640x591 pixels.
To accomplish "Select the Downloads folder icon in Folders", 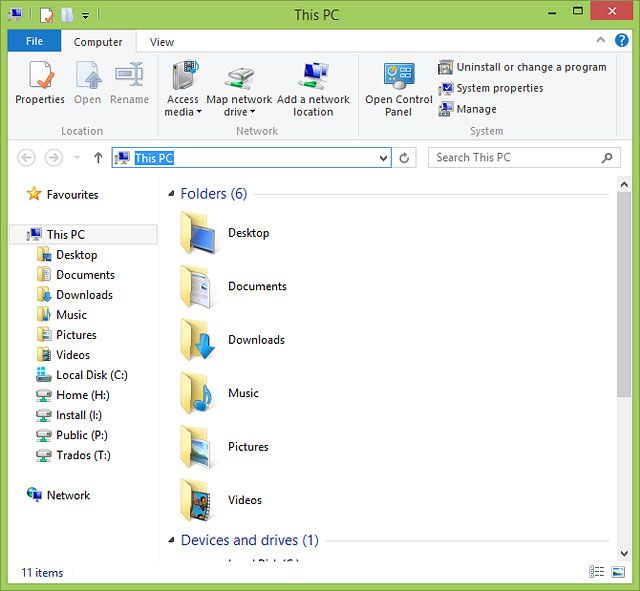I will (198, 340).
